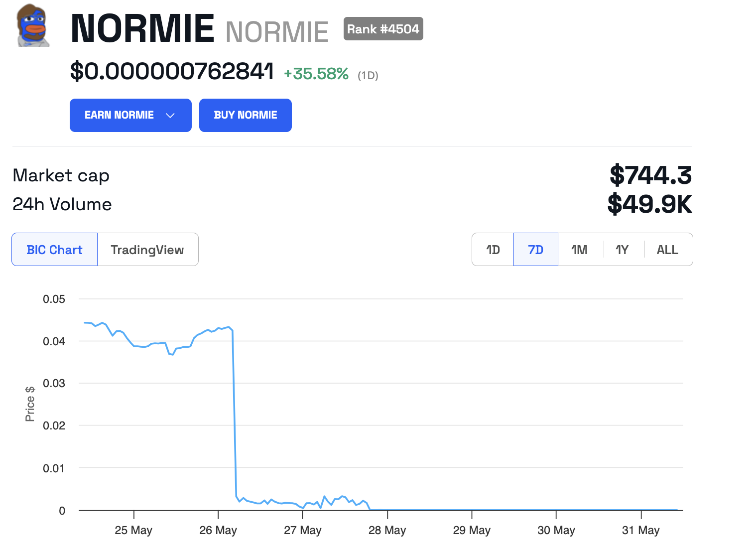Screen dimensions: 756x558
Task: Expand the EARN NORMIE dropdown chevron
Action: point(170,116)
